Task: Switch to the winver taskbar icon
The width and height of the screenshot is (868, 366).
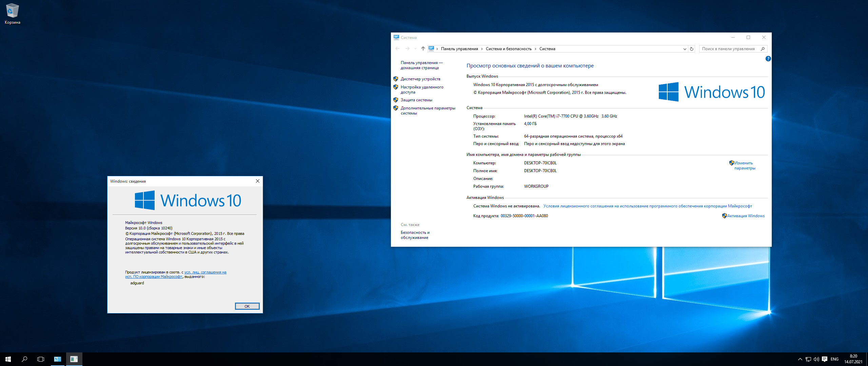Action: coord(74,359)
